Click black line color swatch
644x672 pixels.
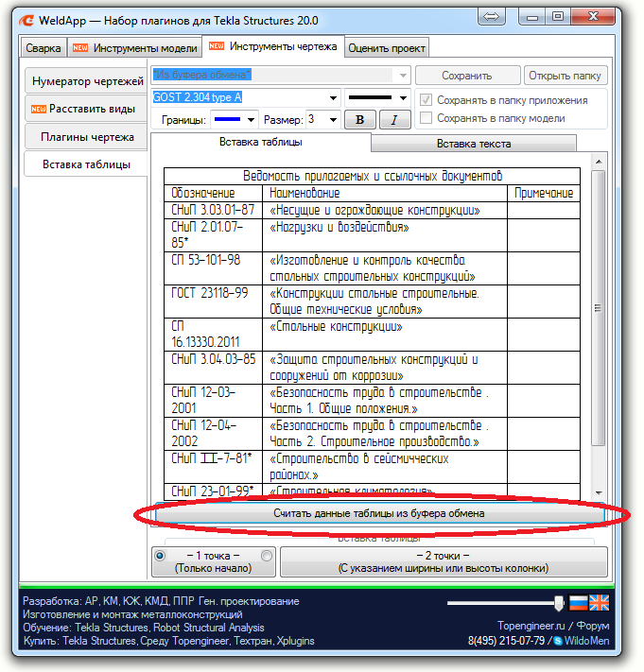370,97
